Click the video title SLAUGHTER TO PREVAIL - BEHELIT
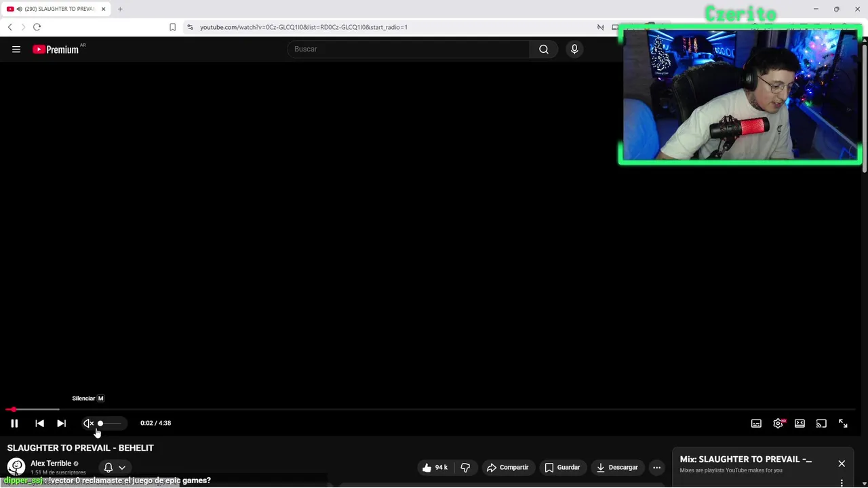The image size is (868, 488). tap(81, 448)
